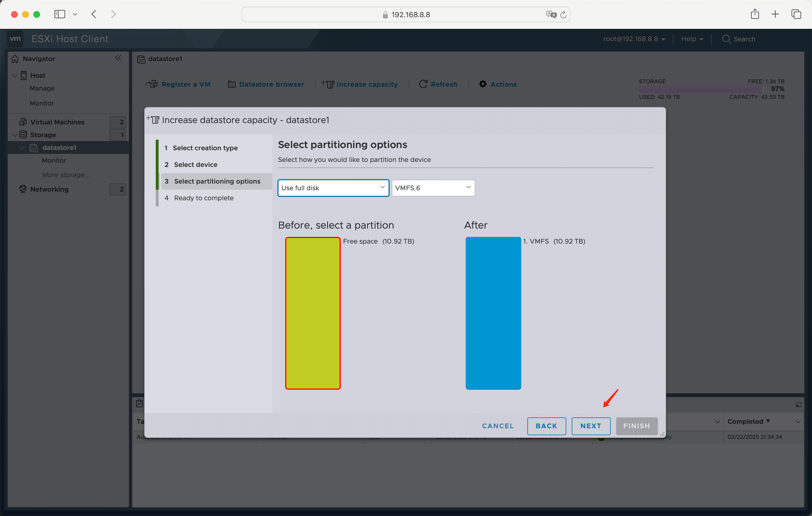Select datastore1 in the navigator
The width and height of the screenshot is (812, 516).
[59, 148]
